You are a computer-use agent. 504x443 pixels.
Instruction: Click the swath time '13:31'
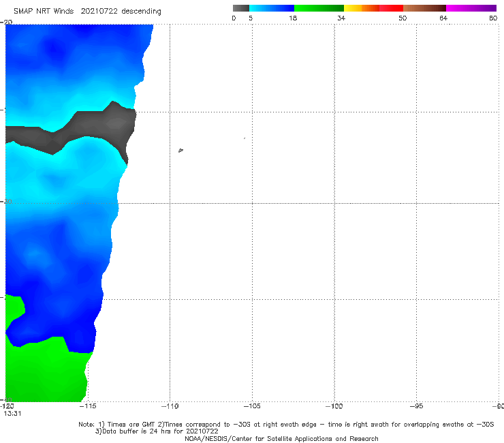click(12, 414)
